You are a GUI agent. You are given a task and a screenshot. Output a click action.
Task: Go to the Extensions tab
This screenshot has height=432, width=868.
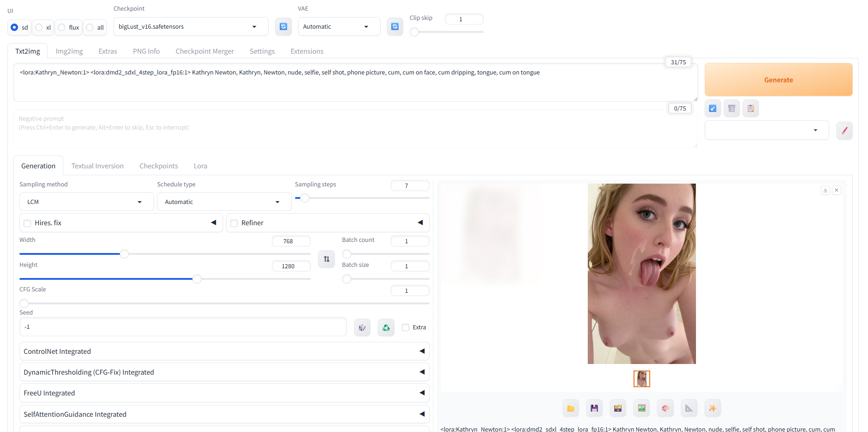[307, 51]
